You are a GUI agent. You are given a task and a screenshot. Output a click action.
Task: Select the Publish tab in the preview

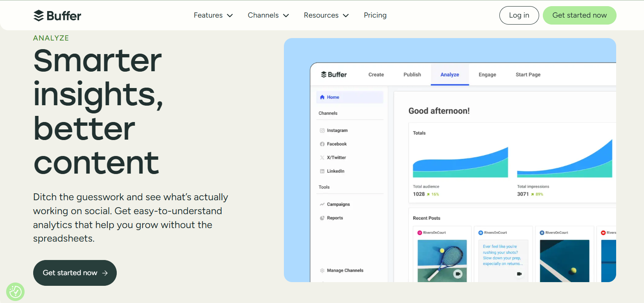click(x=412, y=75)
